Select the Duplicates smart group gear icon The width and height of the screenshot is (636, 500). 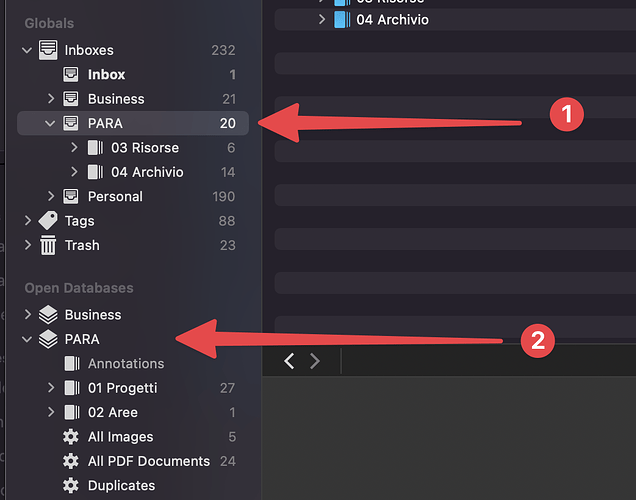tap(71, 485)
